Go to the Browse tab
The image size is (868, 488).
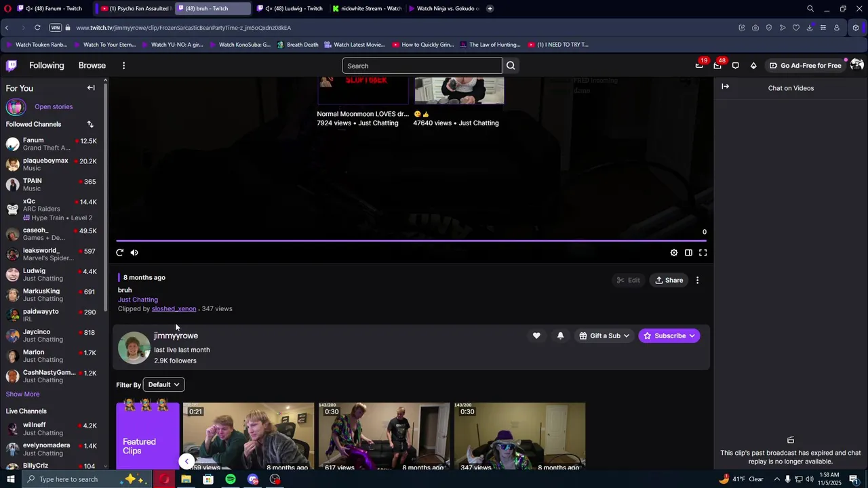(x=92, y=66)
